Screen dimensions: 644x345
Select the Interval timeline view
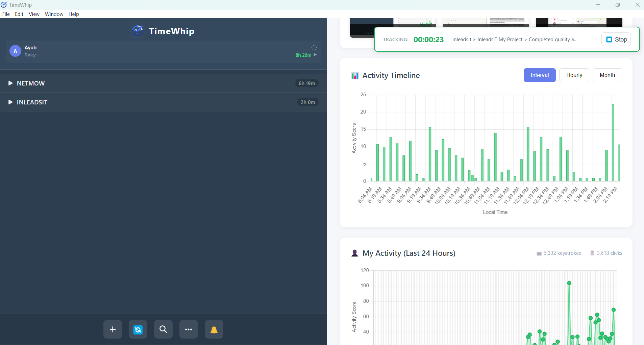tap(540, 75)
